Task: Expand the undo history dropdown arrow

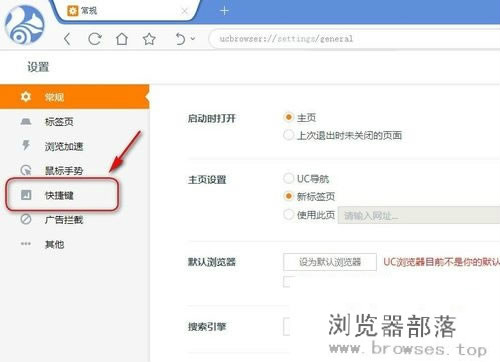Action: 193,39
